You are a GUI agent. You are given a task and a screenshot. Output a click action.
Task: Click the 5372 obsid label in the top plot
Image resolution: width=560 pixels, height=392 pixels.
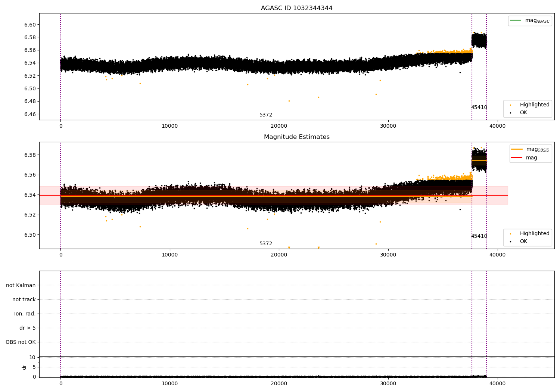(266, 115)
